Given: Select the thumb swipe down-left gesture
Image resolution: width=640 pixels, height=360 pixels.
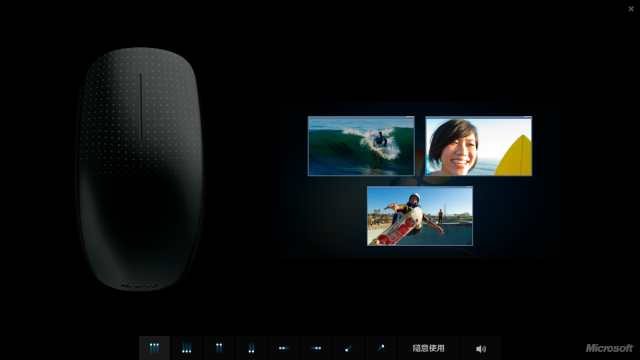Looking at the screenshot, I should [349, 348].
